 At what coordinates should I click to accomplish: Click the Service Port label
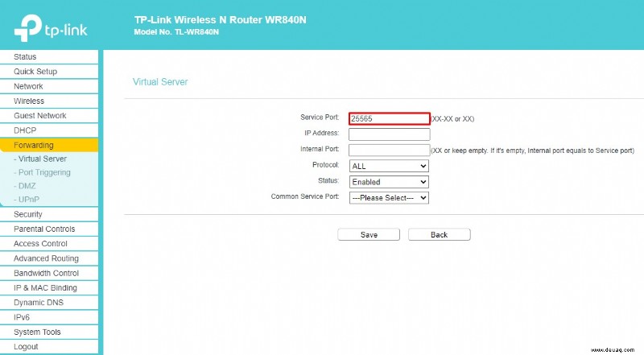click(320, 118)
